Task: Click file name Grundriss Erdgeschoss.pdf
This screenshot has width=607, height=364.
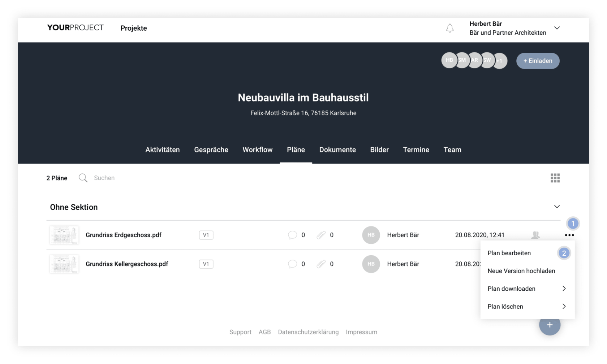Action: (x=124, y=235)
